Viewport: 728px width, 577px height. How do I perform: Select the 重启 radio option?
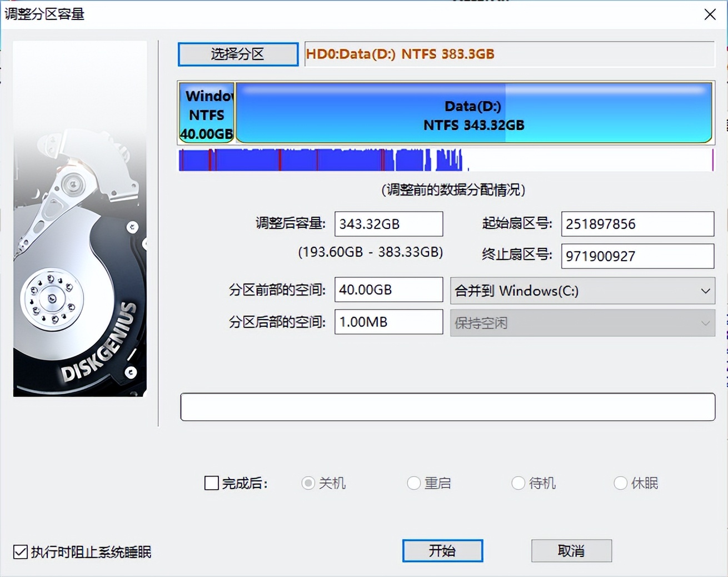click(x=413, y=484)
